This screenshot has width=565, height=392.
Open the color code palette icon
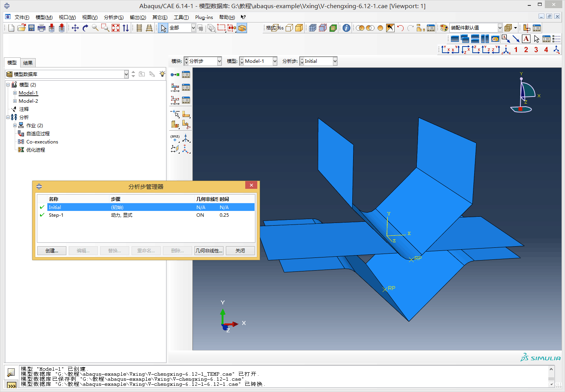(444, 28)
